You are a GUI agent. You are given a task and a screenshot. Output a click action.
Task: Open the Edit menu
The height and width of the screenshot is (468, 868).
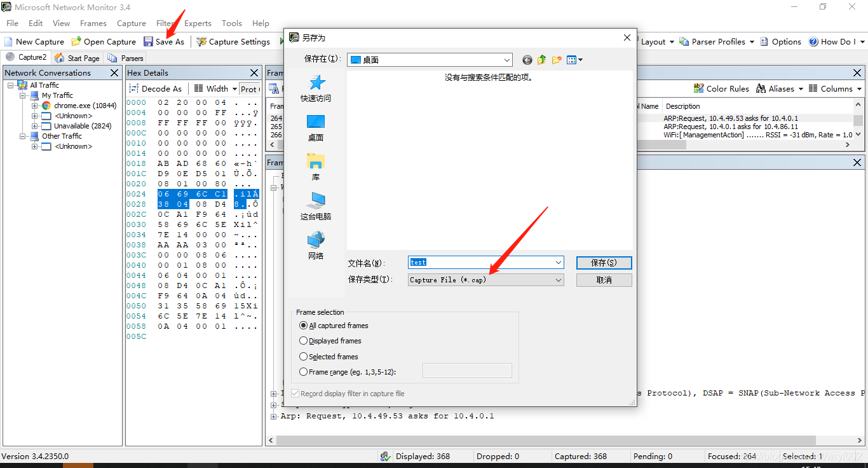point(36,23)
